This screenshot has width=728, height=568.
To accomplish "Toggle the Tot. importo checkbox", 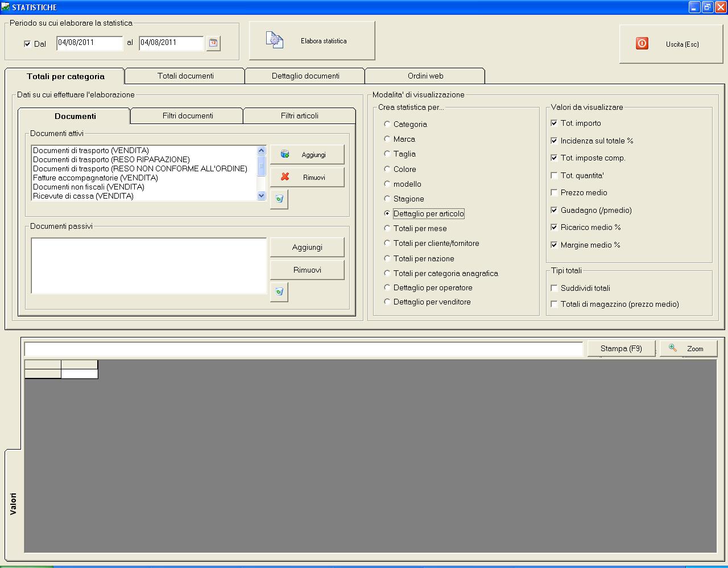I will (554, 123).
